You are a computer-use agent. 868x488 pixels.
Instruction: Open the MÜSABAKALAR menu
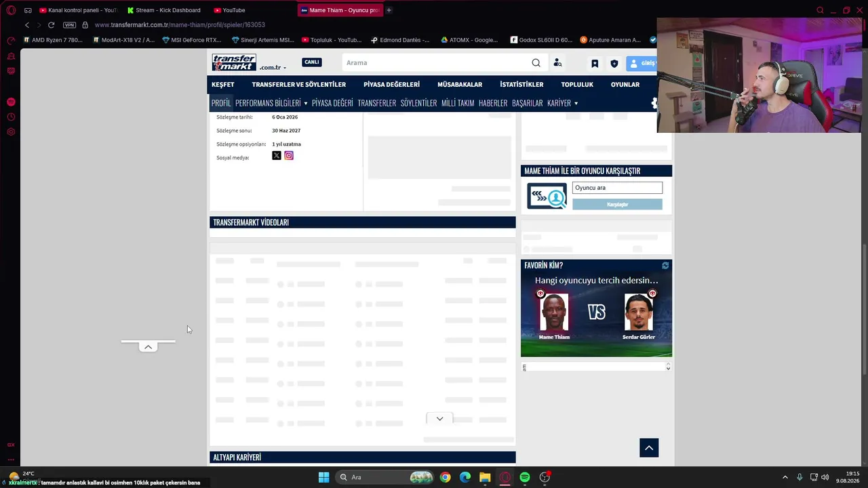[x=460, y=85]
